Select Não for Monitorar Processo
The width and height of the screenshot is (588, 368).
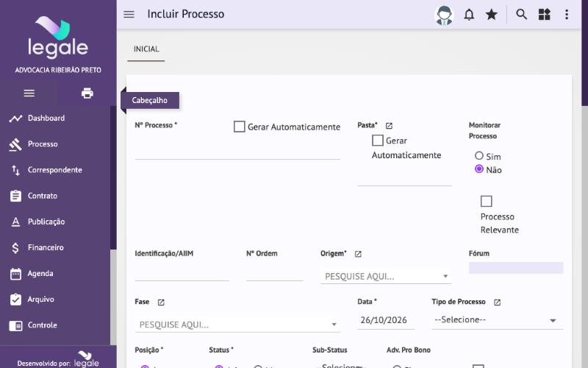479,169
